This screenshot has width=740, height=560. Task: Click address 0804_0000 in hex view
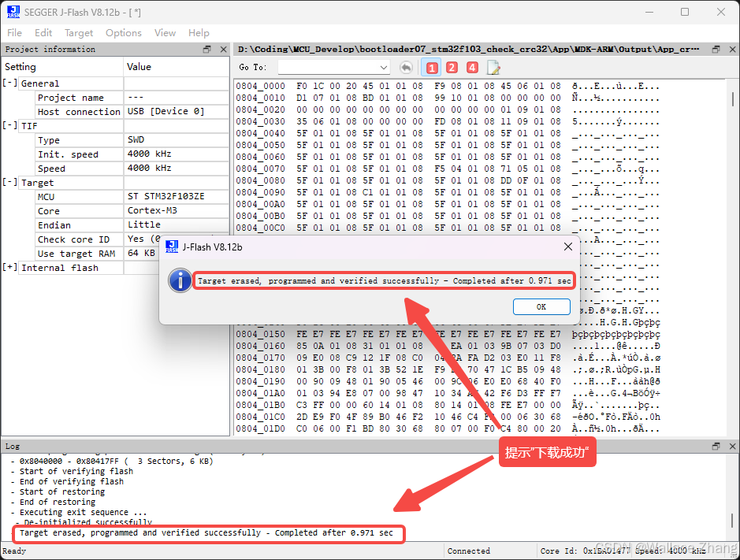pos(261,86)
